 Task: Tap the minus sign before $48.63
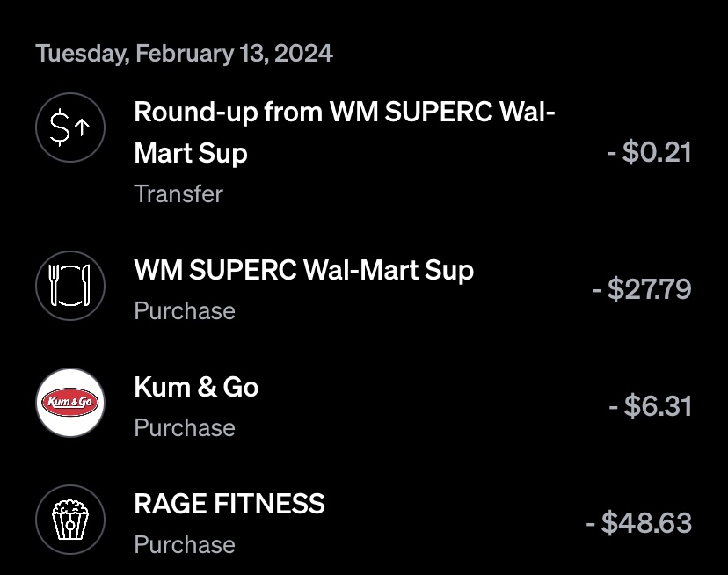[591, 523]
